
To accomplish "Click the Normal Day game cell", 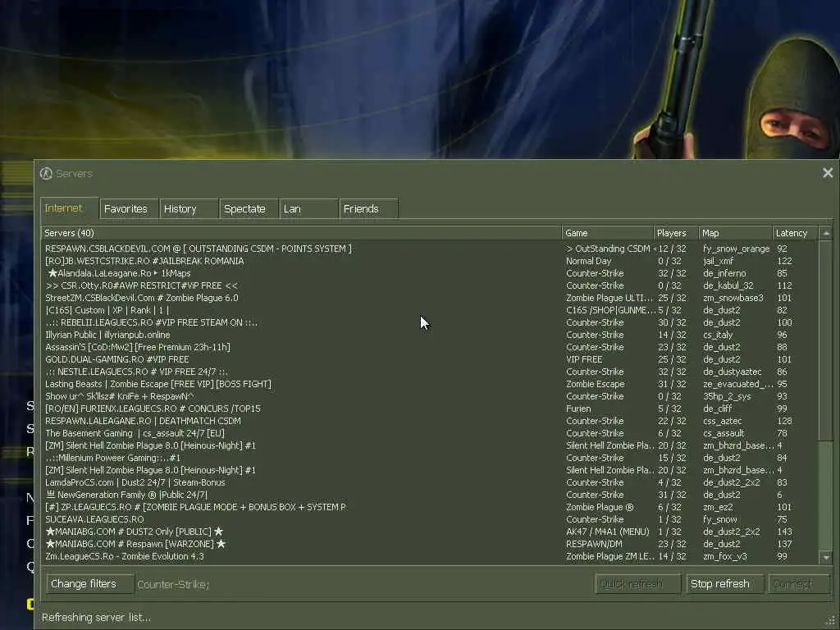I will 589,261.
